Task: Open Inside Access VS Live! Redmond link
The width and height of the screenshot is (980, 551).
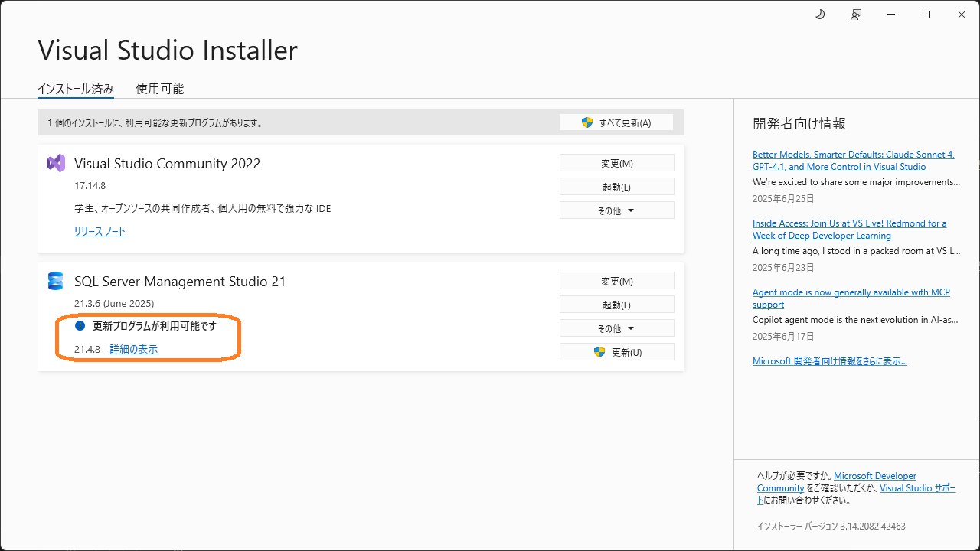Action: [849, 230]
